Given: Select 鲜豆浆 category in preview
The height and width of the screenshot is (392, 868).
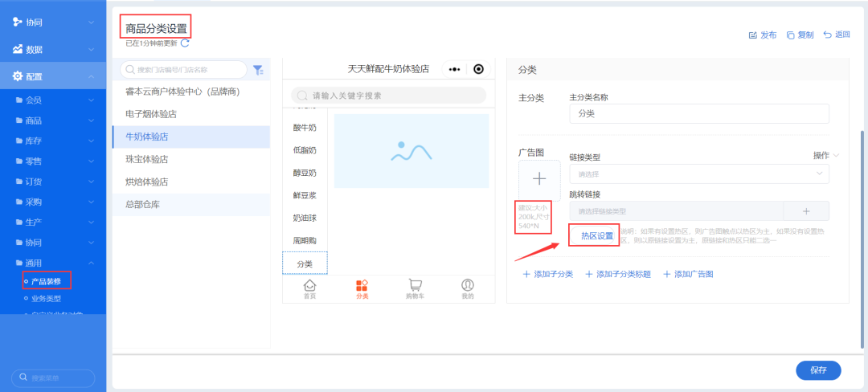Looking at the screenshot, I should 305,196.
